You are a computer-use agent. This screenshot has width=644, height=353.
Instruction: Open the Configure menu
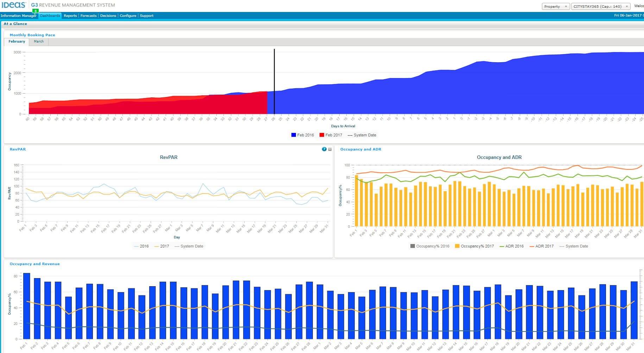coord(128,16)
